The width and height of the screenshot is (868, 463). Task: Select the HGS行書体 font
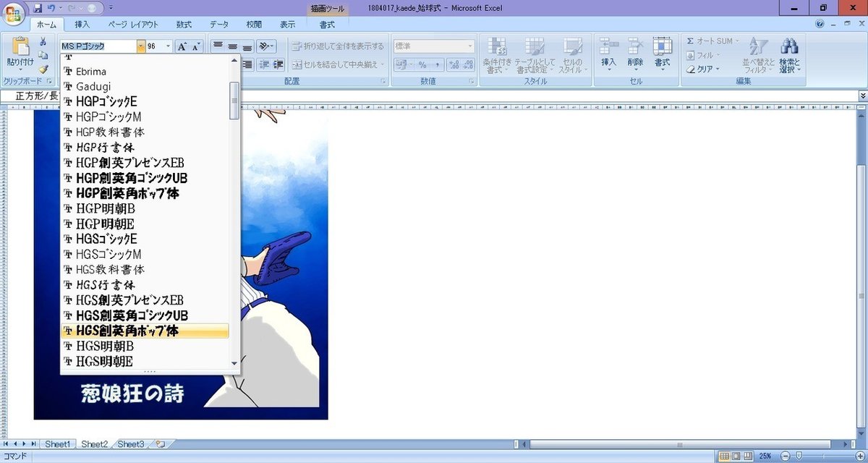(x=145, y=284)
